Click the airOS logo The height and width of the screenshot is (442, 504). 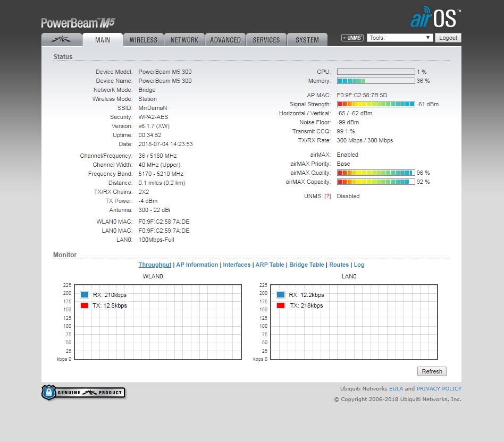coord(435,18)
